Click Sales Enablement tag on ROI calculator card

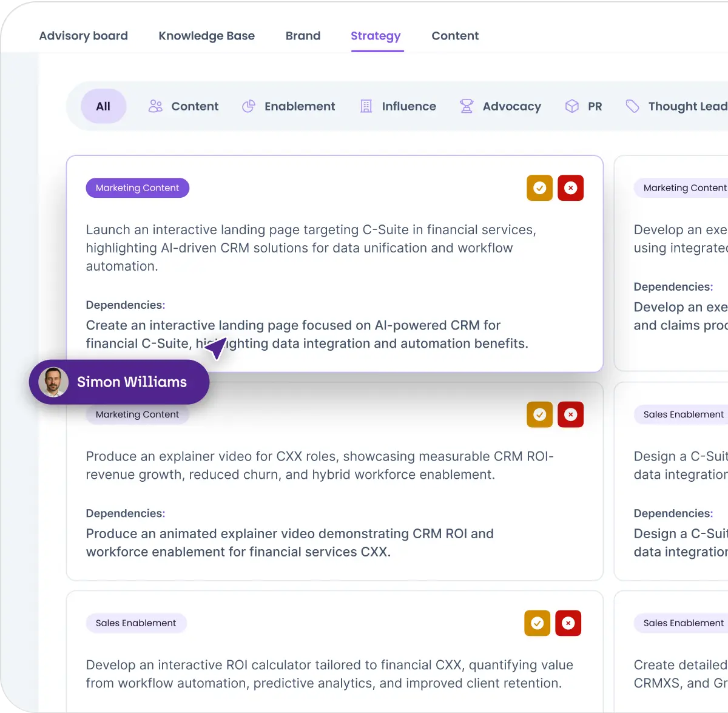click(x=136, y=623)
